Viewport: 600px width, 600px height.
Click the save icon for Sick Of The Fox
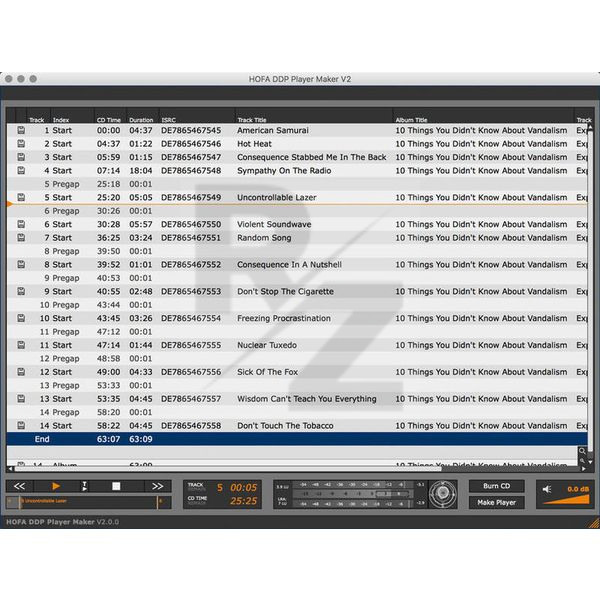[x=21, y=372]
